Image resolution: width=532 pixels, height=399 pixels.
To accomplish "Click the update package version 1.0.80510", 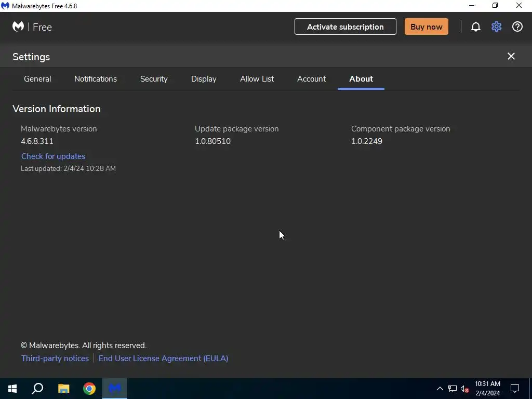I will point(212,141).
